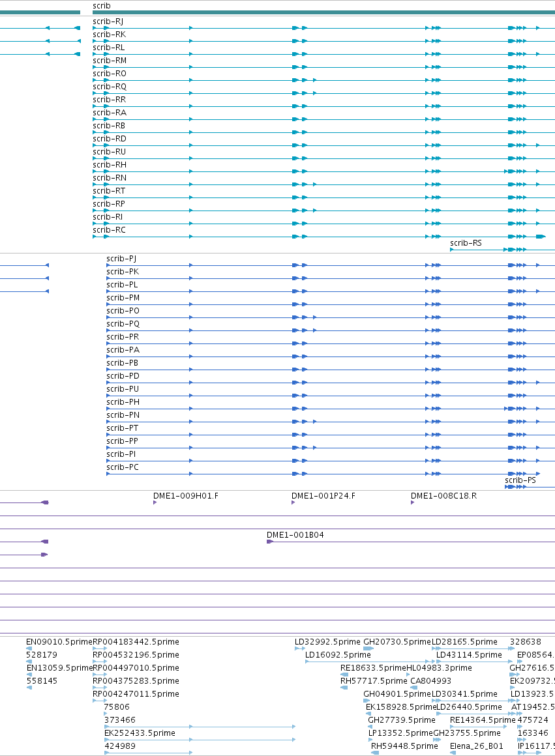Click the scrib-PM protein label

pyautogui.click(x=123, y=297)
